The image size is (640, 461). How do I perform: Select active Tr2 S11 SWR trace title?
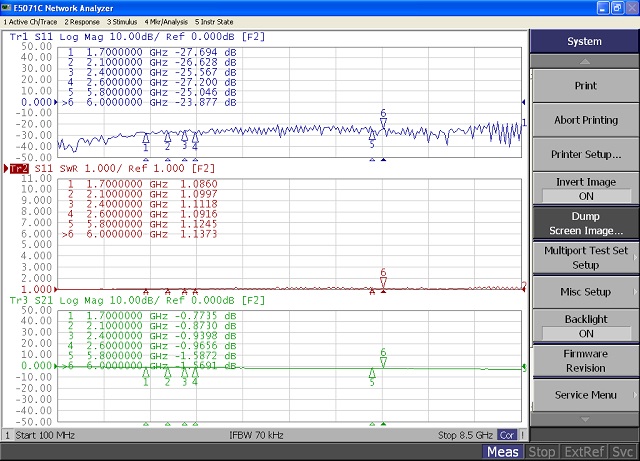(112, 168)
